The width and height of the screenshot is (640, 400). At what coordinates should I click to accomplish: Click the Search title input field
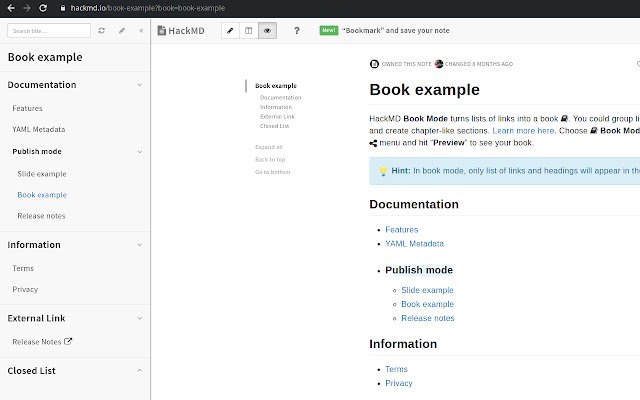[49, 31]
